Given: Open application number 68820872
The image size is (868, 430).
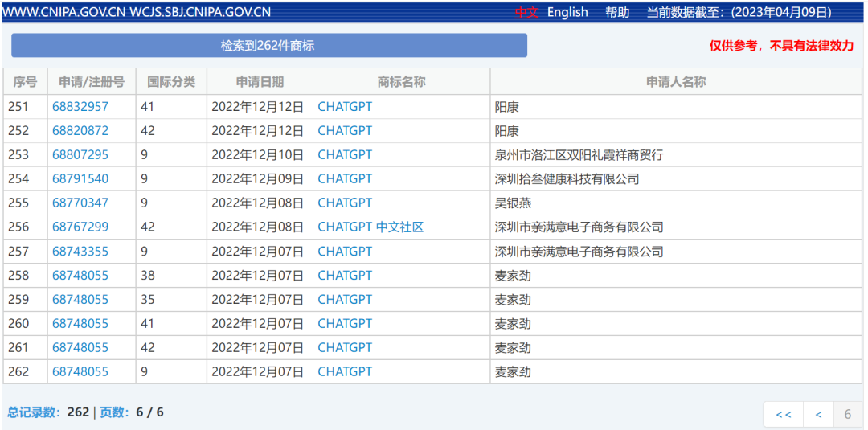Looking at the screenshot, I should tap(80, 130).
